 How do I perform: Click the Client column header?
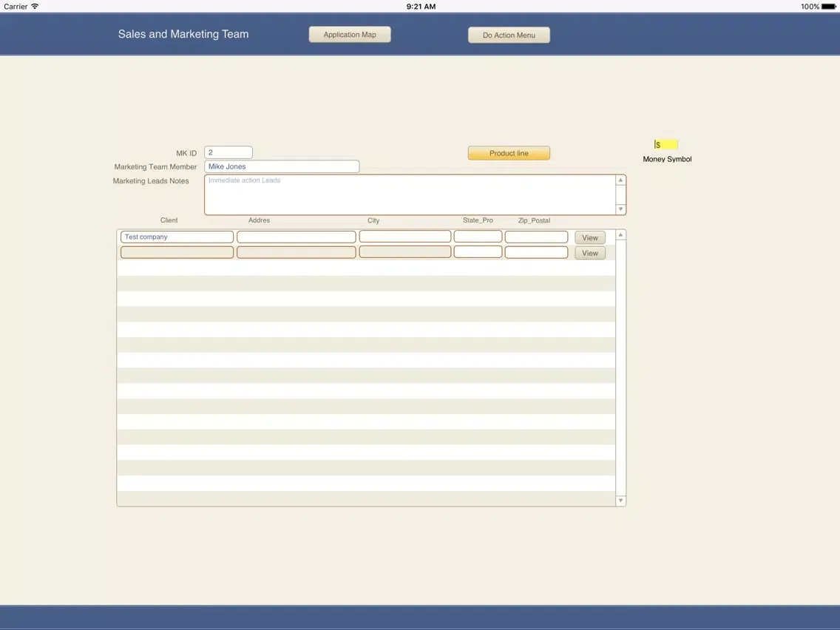pos(169,220)
